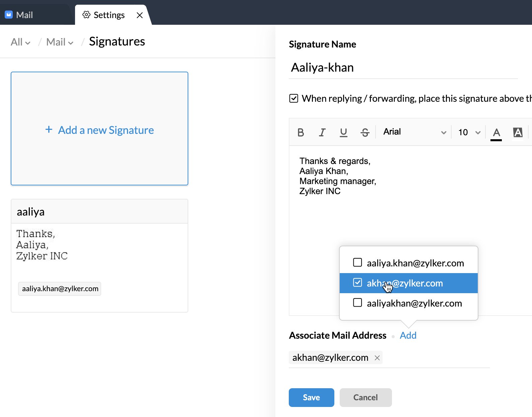Toggle signature placement above quoted reply checkbox
Screen dimensions: 532x417
tap(293, 98)
